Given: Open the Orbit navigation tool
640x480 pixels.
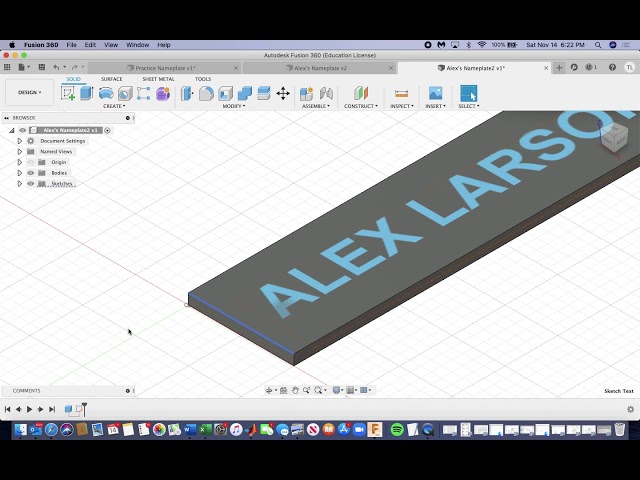Looking at the screenshot, I should (269, 390).
